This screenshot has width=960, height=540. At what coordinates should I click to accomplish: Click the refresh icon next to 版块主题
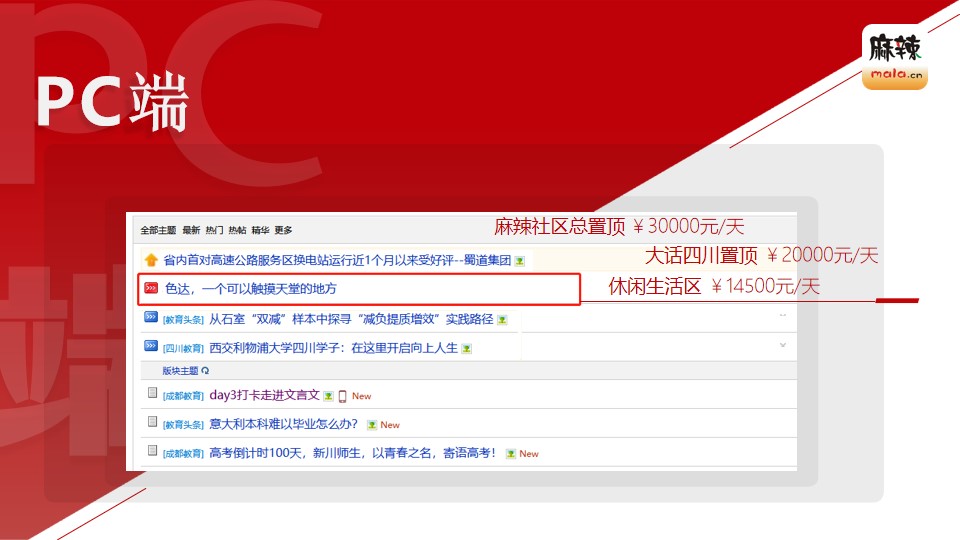(205, 370)
